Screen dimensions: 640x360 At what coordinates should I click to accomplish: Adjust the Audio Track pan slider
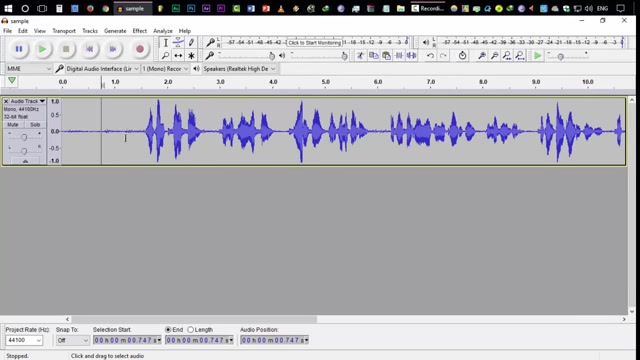point(24,151)
